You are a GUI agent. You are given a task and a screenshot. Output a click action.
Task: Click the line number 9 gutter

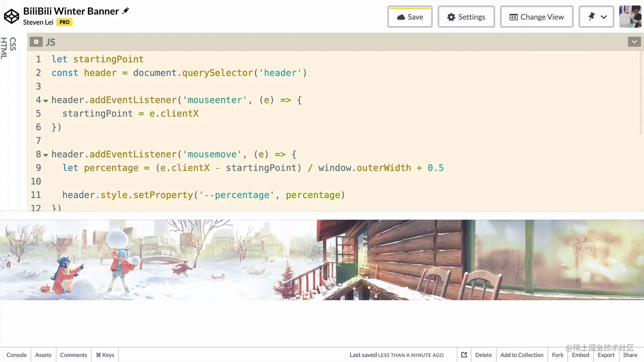coord(38,168)
